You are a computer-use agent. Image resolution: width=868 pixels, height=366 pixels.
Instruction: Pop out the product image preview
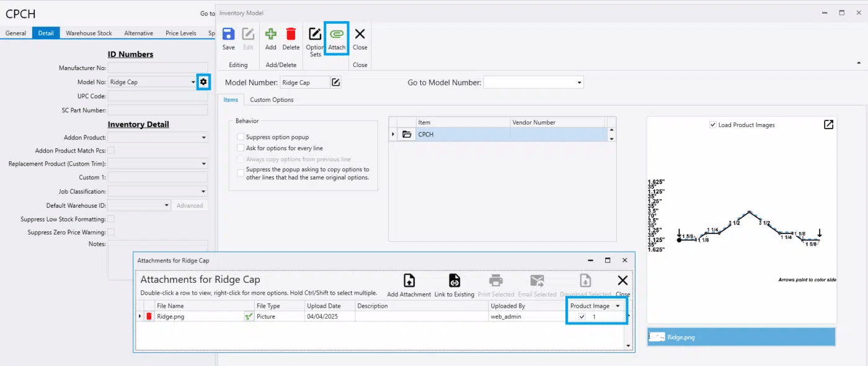(828, 125)
